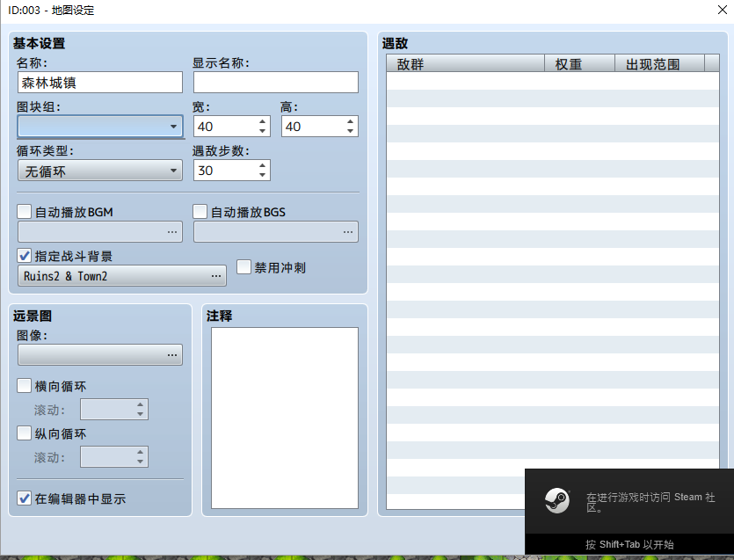734x560 pixels.
Task: Uncheck the 在编辑器中显示 checkbox
Action: pyautogui.click(x=25, y=498)
